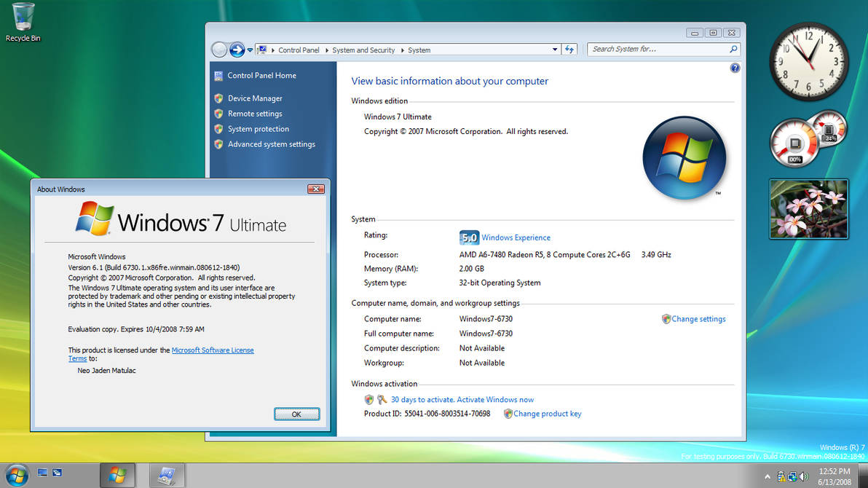The image size is (868, 488).
Task: Show hidden tray icons arrow
Action: pyautogui.click(x=768, y=476)
